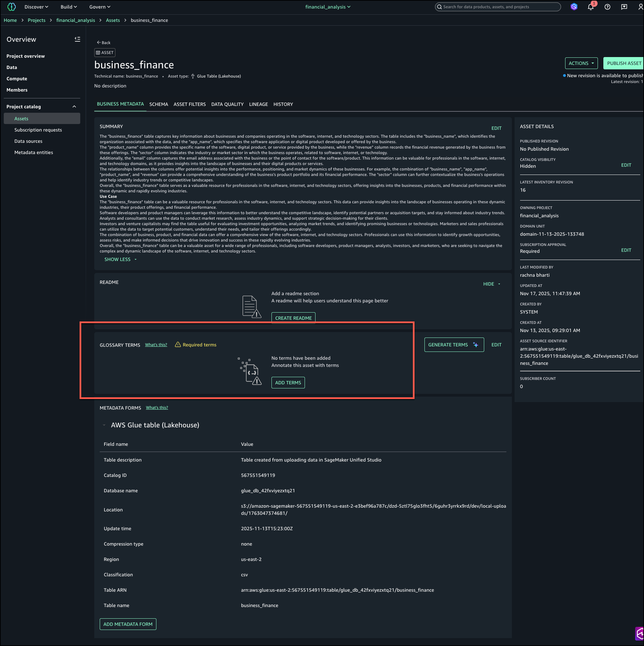Switch to the LINEAGE tab
This screenshot has height=646, width=644.
(x=258, y=104)
